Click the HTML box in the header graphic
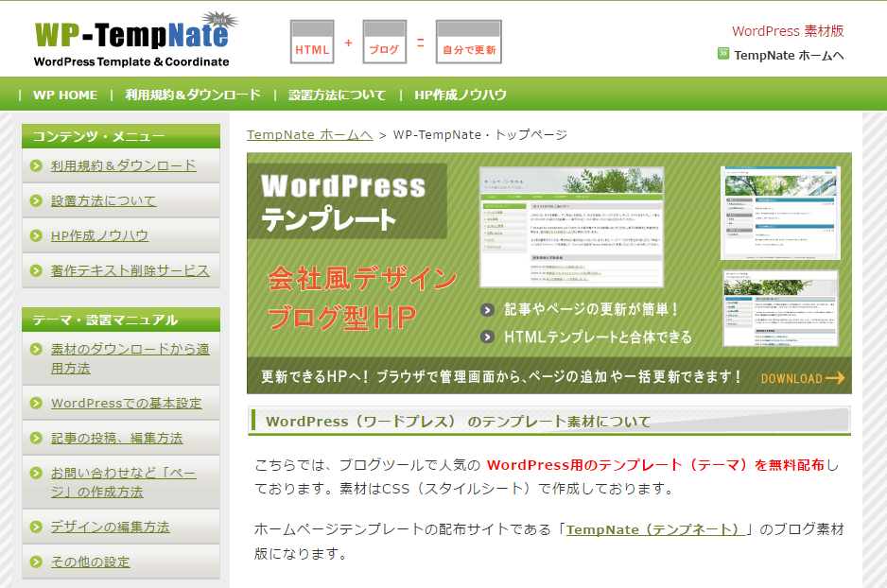This screenshot has height=588, width=887. point(310,42)
